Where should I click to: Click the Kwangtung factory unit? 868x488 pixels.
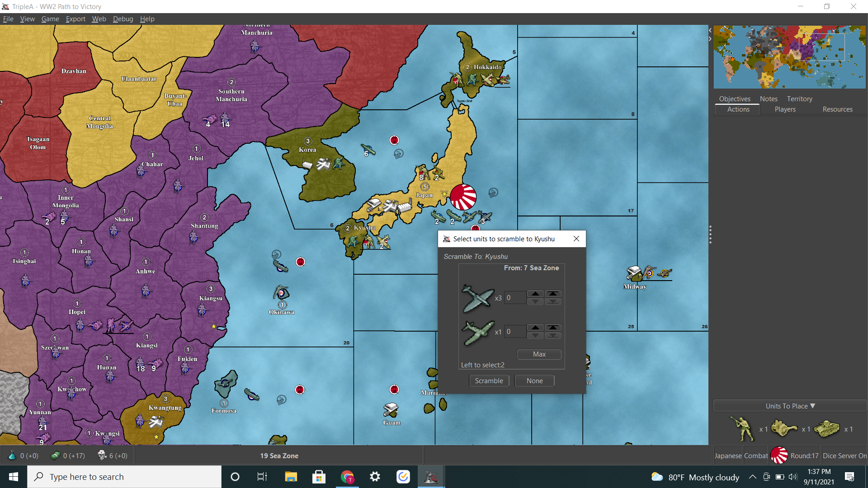tap(156, 422)
